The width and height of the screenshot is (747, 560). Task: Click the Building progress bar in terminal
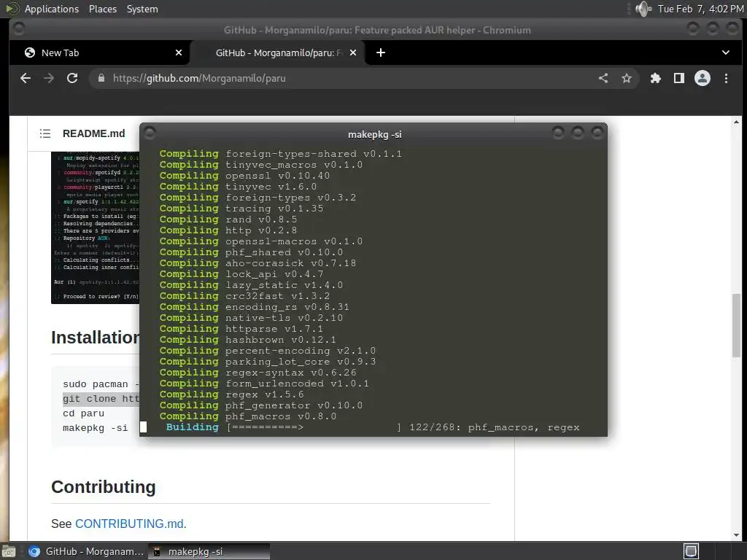[314, 427]
